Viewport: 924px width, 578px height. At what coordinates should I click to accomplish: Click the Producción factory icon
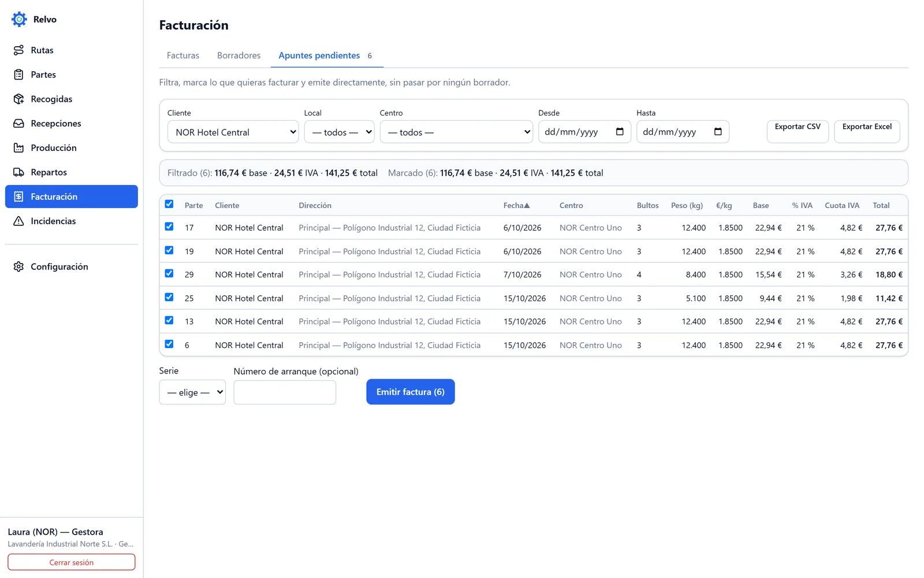coord(18,148)
